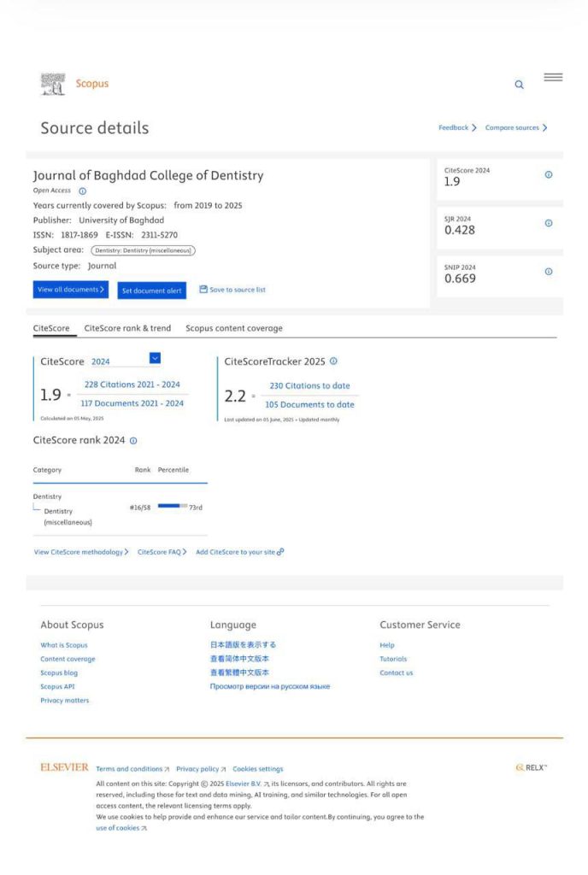Click Add CiteScore to your site
This screenshot has width=588, height=875.
click(239, 552)
